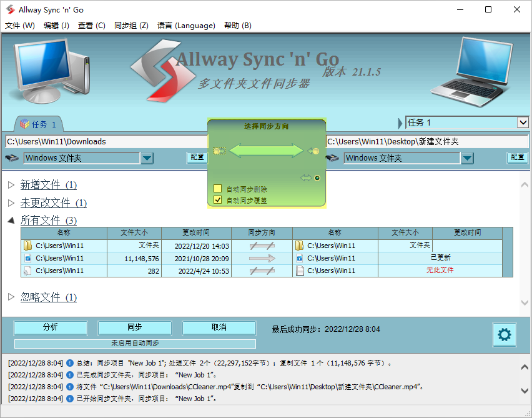The image size is (532, 418).
Task: Click the 同步 button
Action: [135, 327]
